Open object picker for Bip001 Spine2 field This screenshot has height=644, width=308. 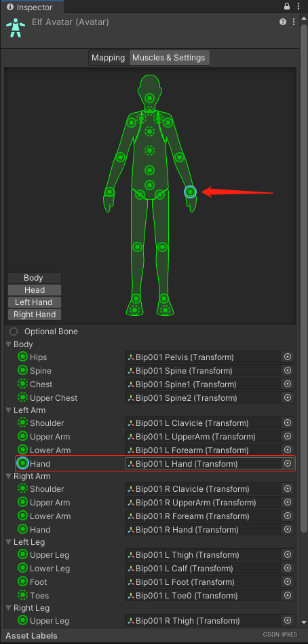[x=288, y=397]
